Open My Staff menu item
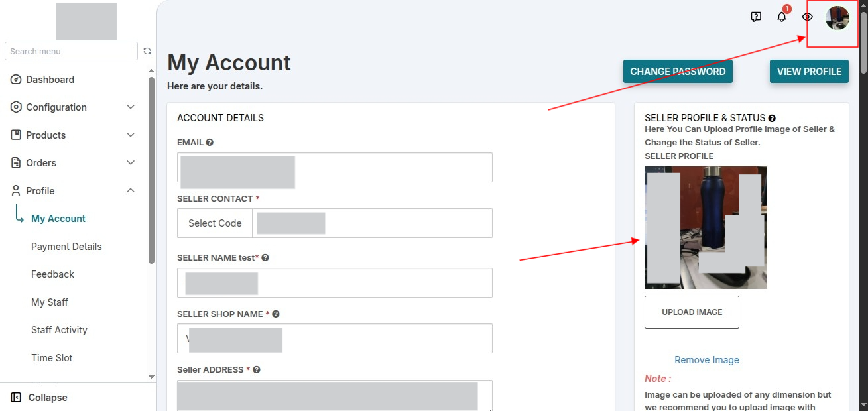868x411 pixels. coord(50,302)
